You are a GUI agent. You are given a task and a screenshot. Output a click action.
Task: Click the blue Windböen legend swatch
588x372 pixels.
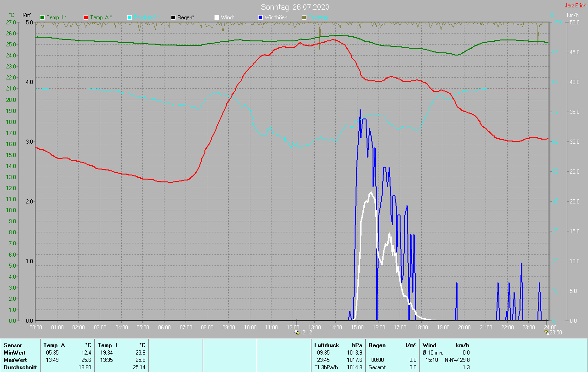(260, 17)
